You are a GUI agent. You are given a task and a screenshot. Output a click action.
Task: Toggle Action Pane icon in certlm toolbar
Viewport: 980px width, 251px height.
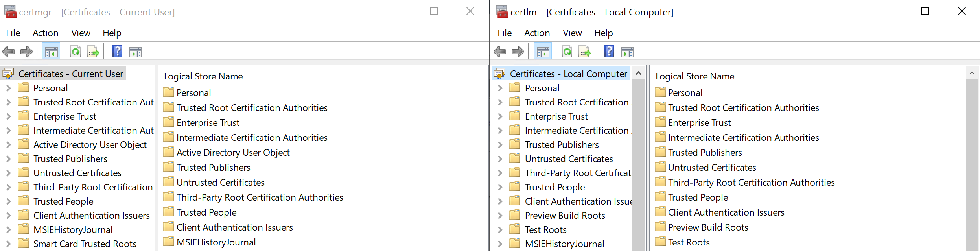point(627,52)
